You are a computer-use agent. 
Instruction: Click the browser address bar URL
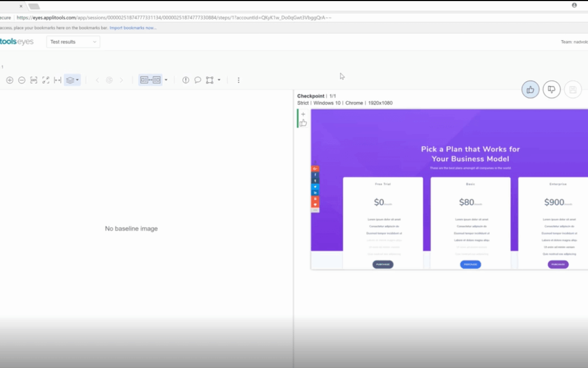[x=174, y=17]
